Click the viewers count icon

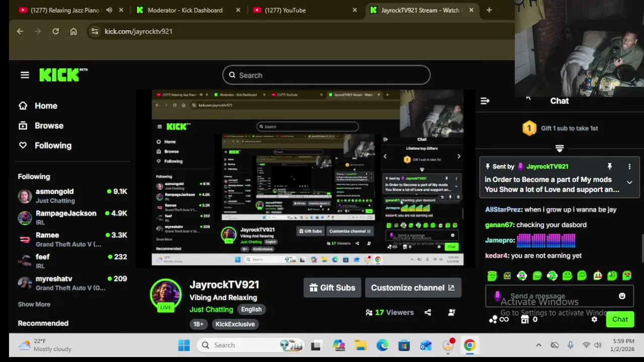pos(369,312)
